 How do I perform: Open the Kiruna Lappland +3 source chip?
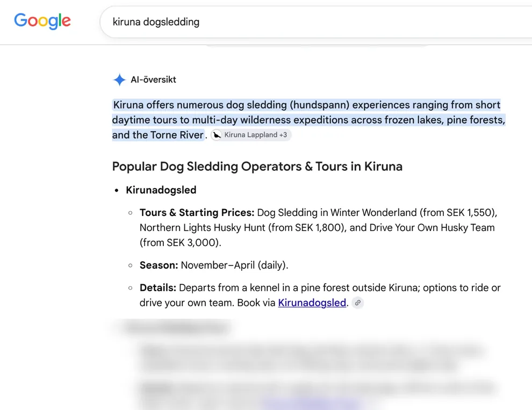(x=251, y=135)
